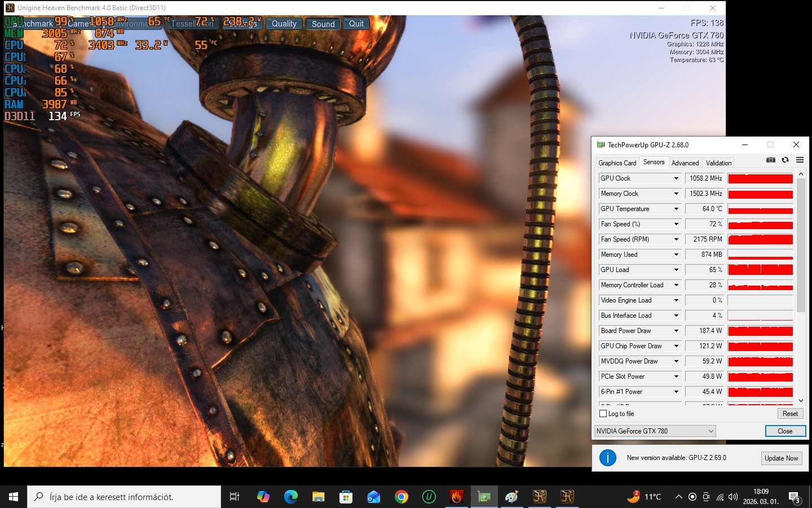Click Quality in the Heaven Benchmark menu
812x508 pixels.
pos(284,24)
